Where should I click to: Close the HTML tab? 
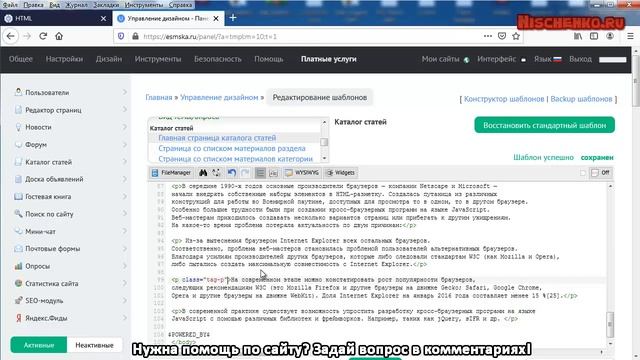point(103,18)
